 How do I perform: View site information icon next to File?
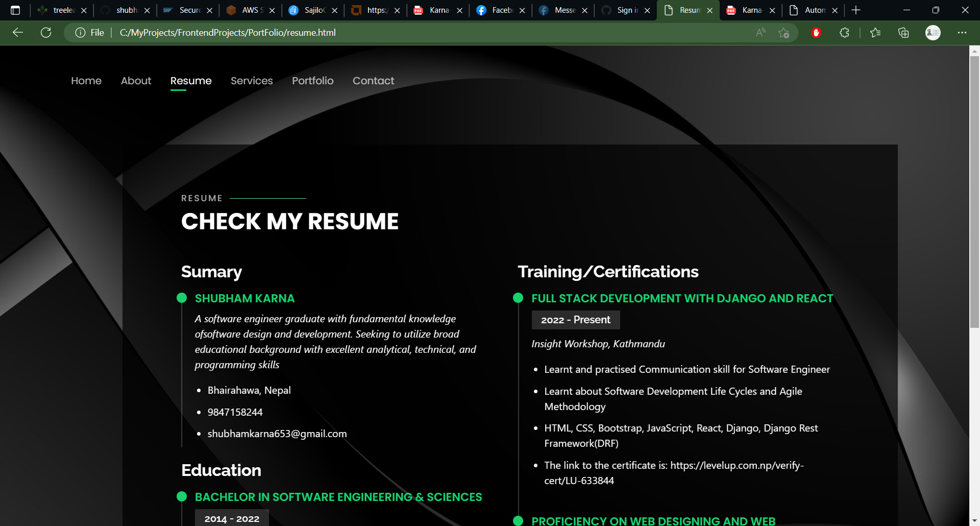[x=80, y=33]
